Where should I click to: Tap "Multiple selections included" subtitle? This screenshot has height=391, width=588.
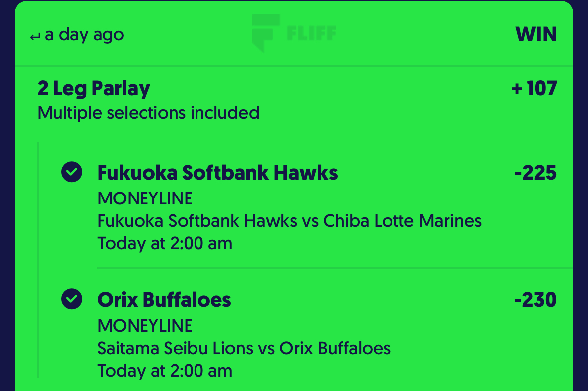(x=148, y=113)
